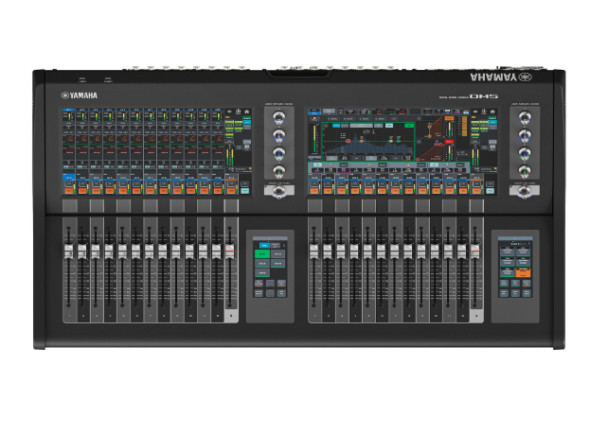Tap the middle toolbar icon beside Home on the left touchscreen
The height and width of the screenshot is (434, 590).
[238, 112]
